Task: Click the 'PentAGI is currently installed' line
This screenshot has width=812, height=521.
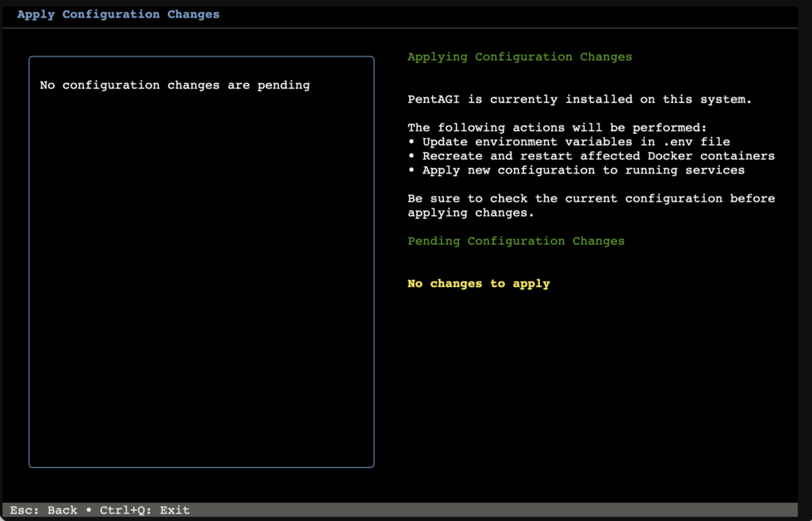Action: point(579,100)
